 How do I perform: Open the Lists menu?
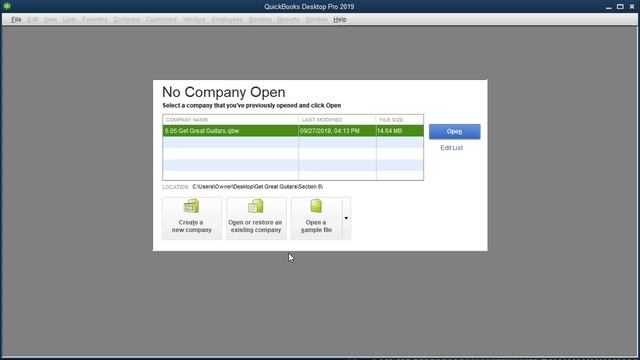tap(69, 19)
